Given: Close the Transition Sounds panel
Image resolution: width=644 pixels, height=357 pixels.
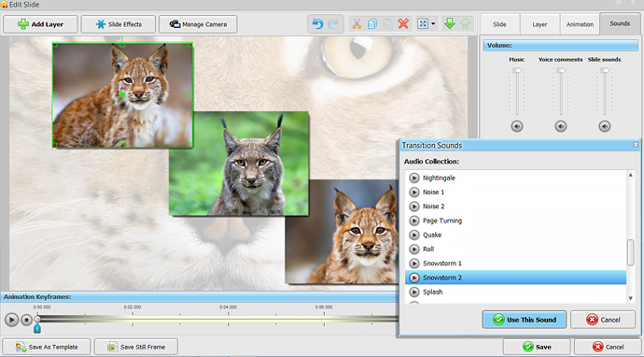Looking at the screenshot, I should click(x=636, y=145).
